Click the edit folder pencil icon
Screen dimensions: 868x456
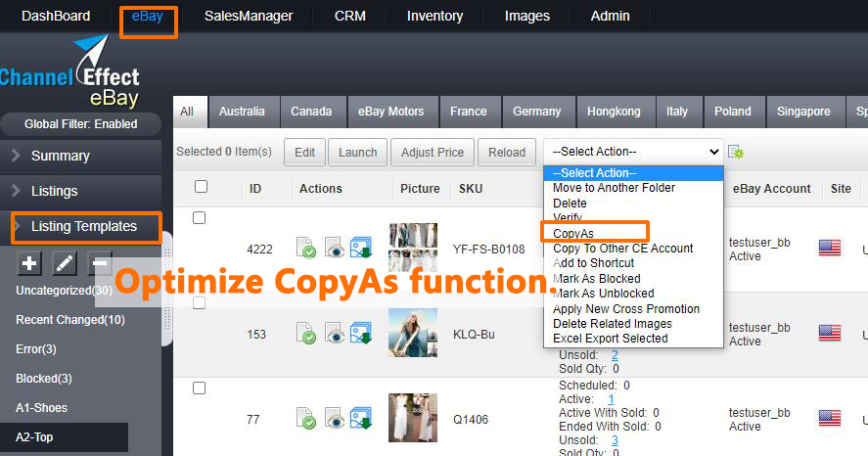coord(65,263)
